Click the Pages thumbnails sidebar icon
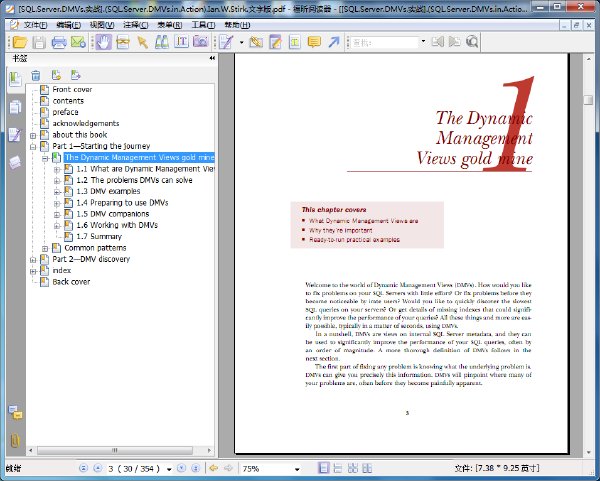 [x=15, y=107]
